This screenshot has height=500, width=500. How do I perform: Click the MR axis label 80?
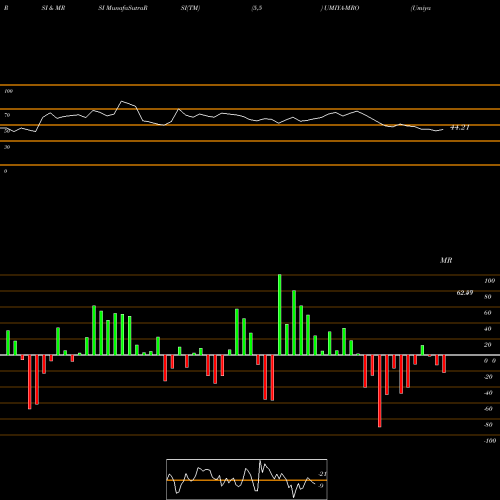488,297
